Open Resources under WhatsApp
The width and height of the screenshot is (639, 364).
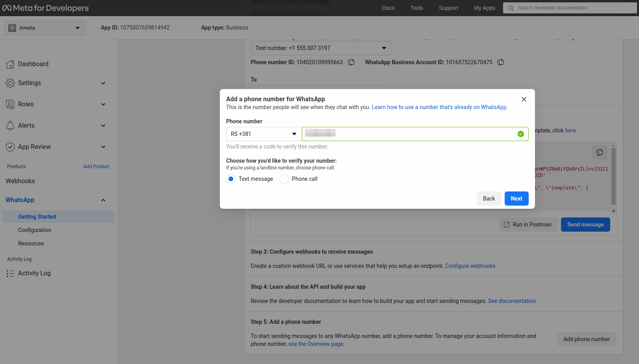click(x=31, y=243)
